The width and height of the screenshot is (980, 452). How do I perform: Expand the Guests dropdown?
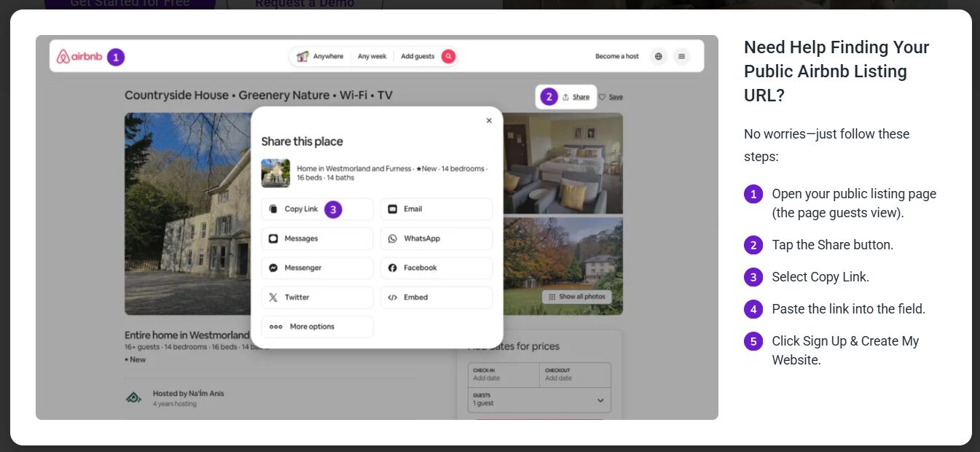[539, 400]
